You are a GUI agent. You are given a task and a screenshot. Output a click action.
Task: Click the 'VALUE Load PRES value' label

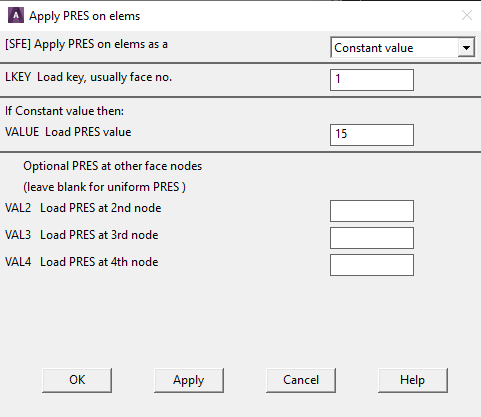point(68,132)
